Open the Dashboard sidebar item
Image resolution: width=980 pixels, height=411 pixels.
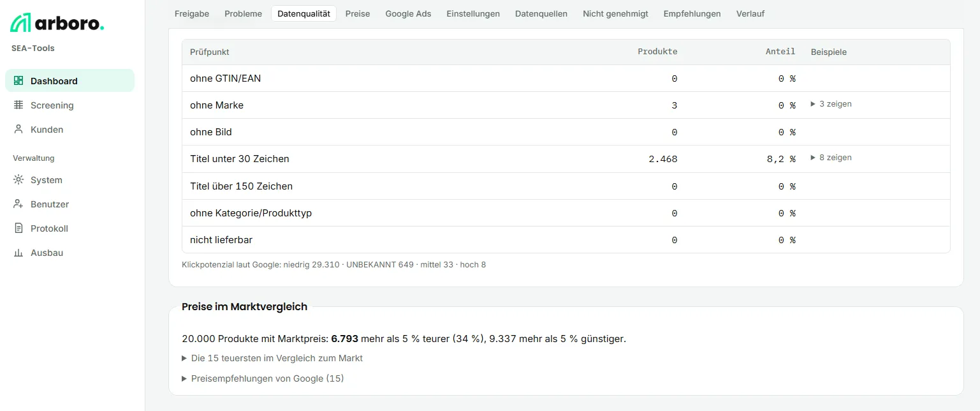(x=70, y=81)
